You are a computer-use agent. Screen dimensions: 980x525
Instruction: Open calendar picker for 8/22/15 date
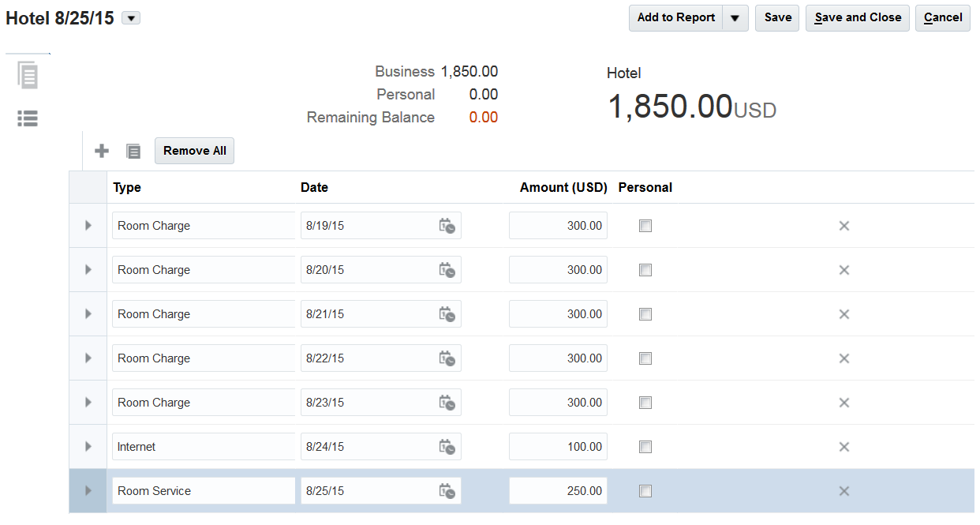(x=447, y=358)
